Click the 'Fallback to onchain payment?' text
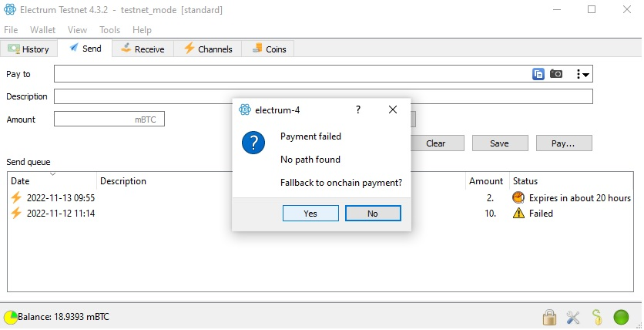 [x=341, y=183]
